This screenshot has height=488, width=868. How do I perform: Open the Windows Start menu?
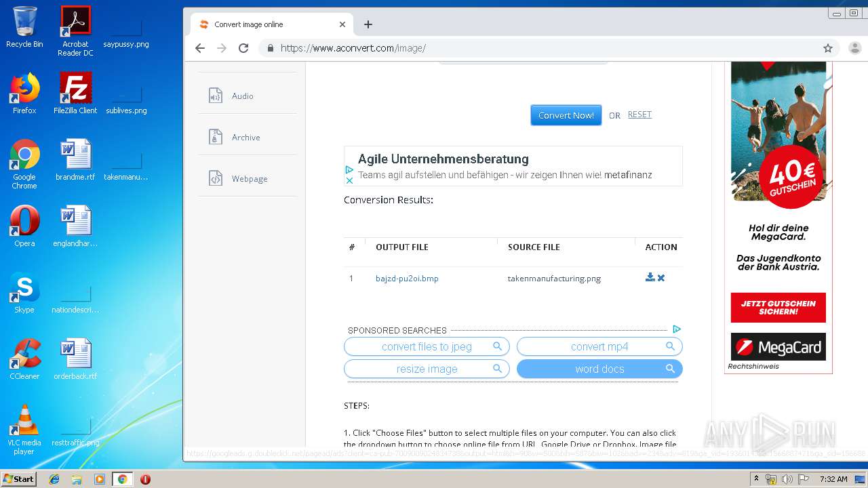[19, 479]
